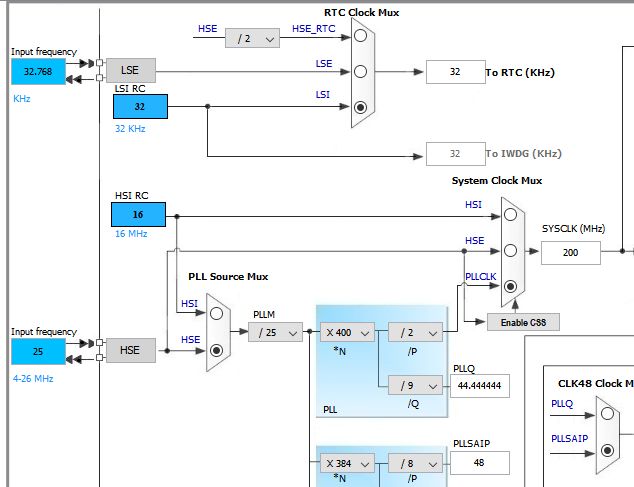The height and width of the screenshot is (487, 634).
Task: Select HSI in System Clock Mux
Action: point(510,215)
